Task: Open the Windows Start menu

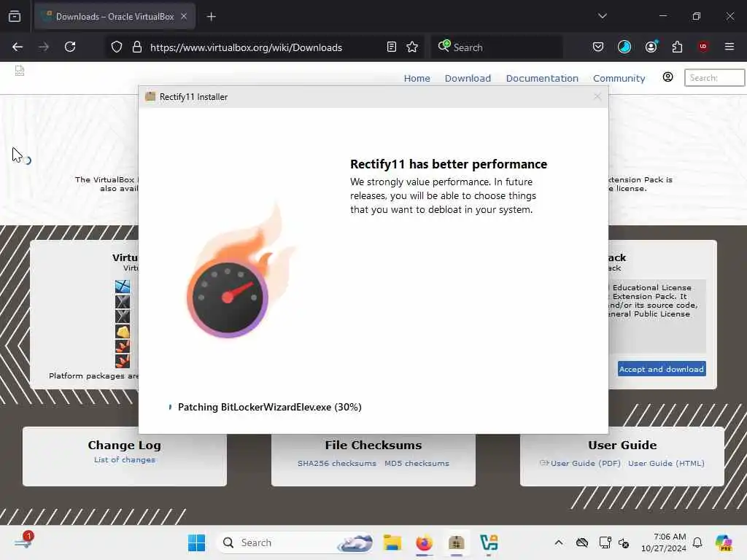Action: click(196, 542)
